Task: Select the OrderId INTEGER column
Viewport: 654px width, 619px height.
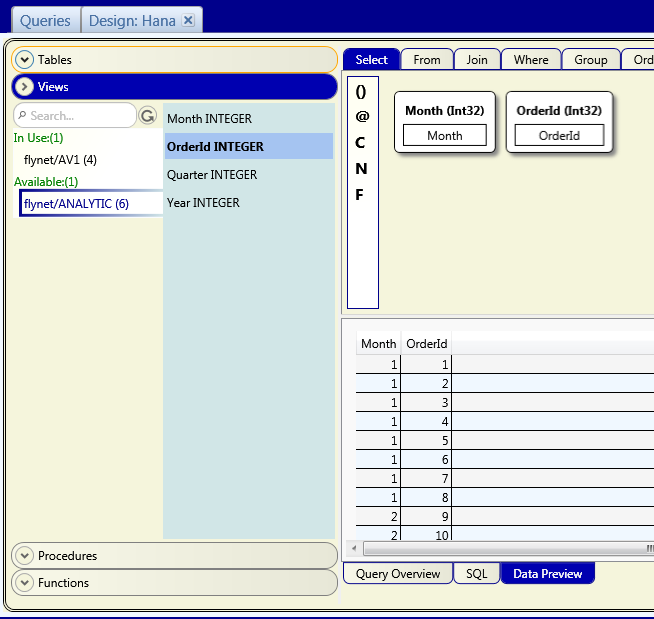Action: click(x=249, y=146)
